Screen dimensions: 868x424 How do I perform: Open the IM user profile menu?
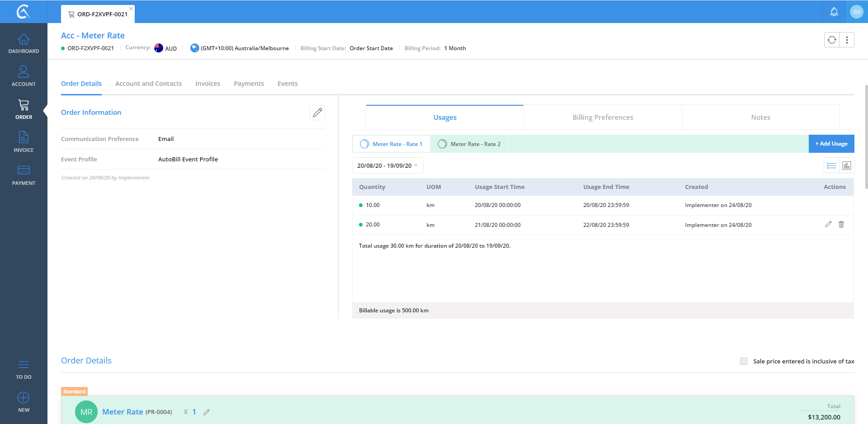point(856,12)
